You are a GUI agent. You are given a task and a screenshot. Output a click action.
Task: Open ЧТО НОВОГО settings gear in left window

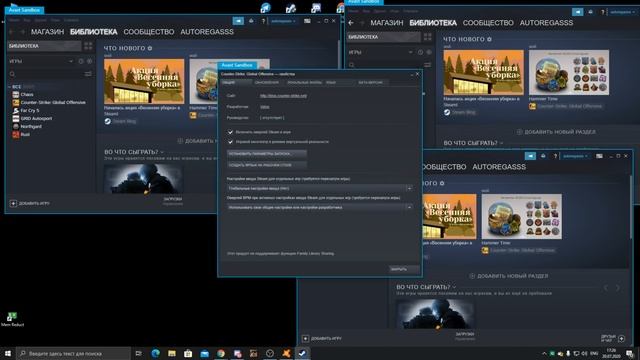150,48
